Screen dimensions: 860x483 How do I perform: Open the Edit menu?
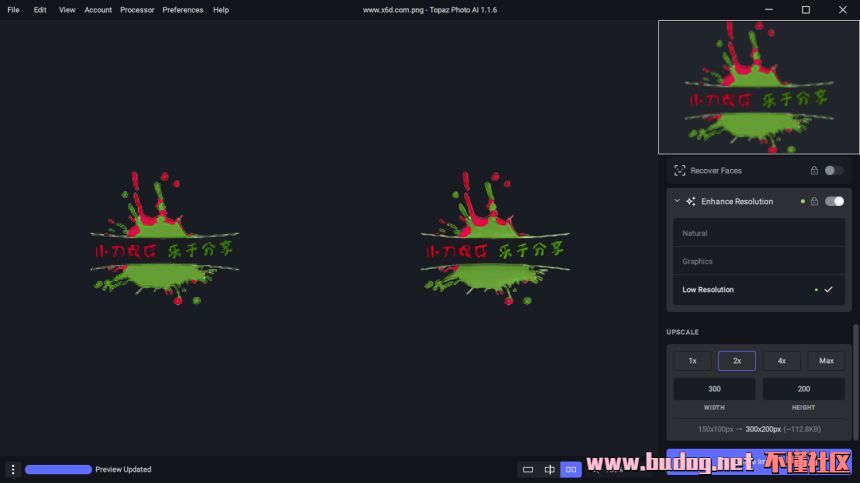pos(39,10)
